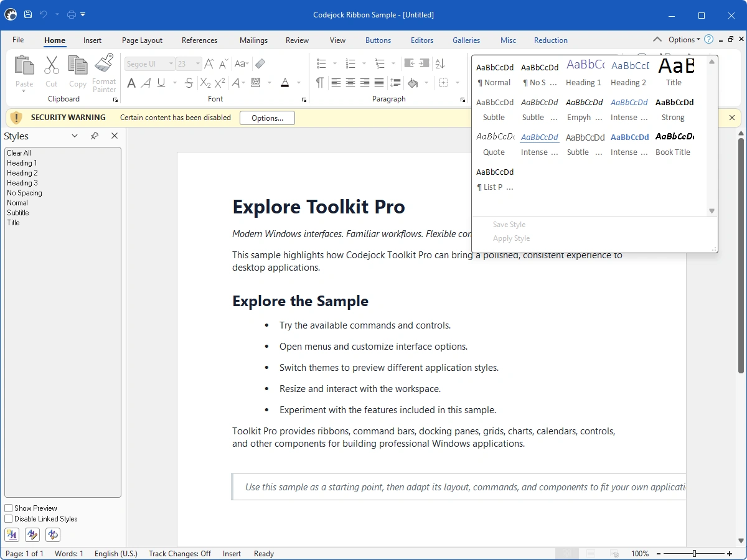747x560 pixels.
Task: Apply strikethrough formatting
Action: coord(189,83)
